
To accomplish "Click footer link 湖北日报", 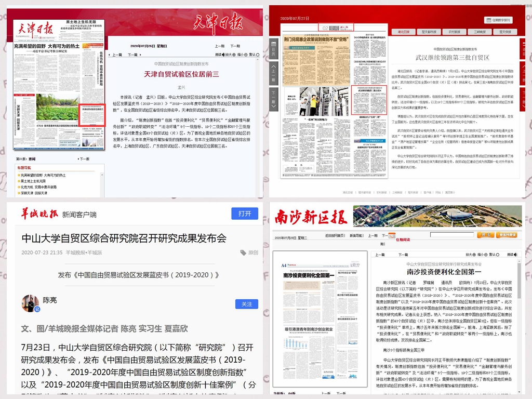I will click(348, 192).
